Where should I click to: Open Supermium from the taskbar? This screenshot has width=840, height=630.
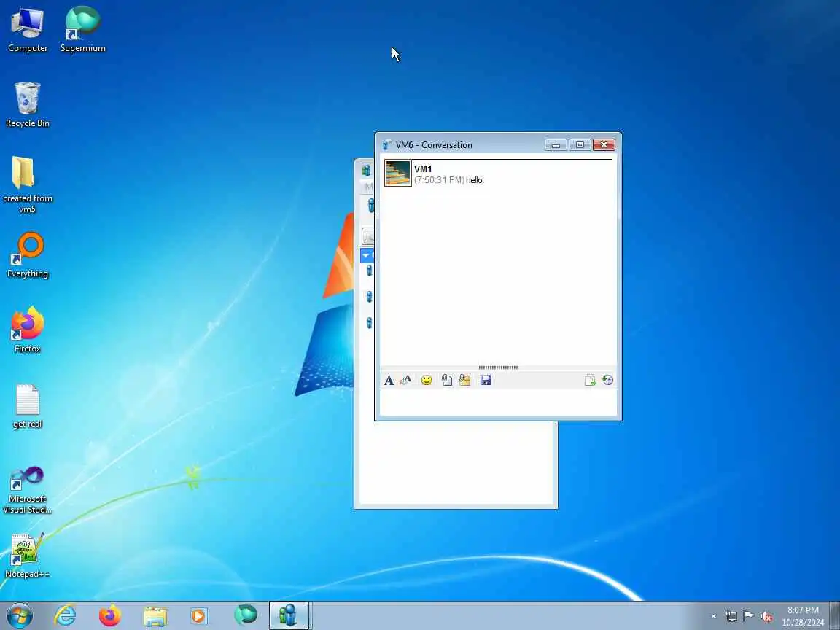[x=245, y=615]
